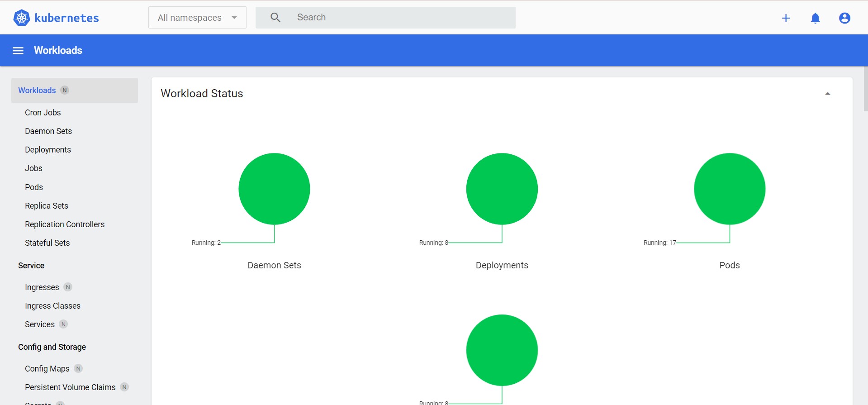
Task: Open the user account icon
Action: (x=844, y=18)
